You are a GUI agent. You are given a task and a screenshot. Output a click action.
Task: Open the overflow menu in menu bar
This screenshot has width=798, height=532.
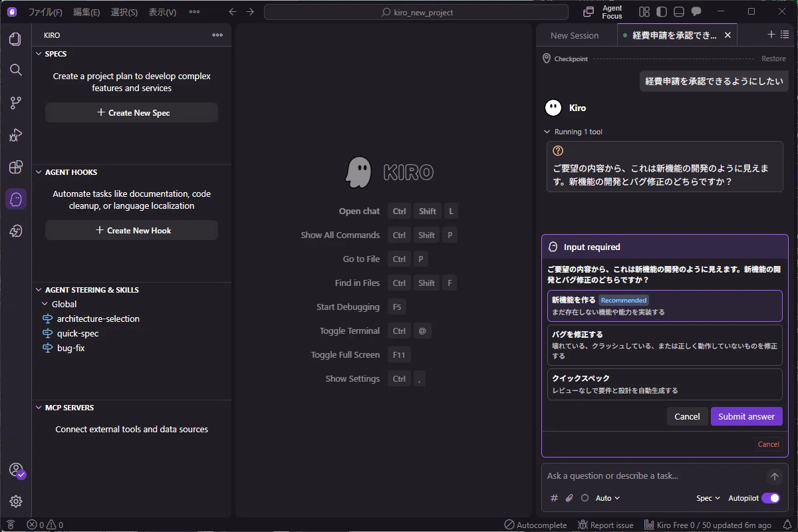tap(194, 12)
